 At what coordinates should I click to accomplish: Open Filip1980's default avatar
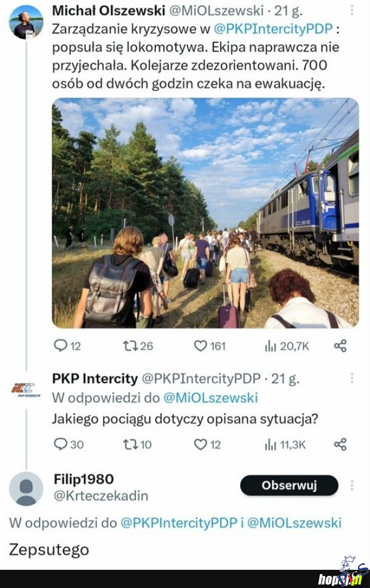(x=26, y=488)
